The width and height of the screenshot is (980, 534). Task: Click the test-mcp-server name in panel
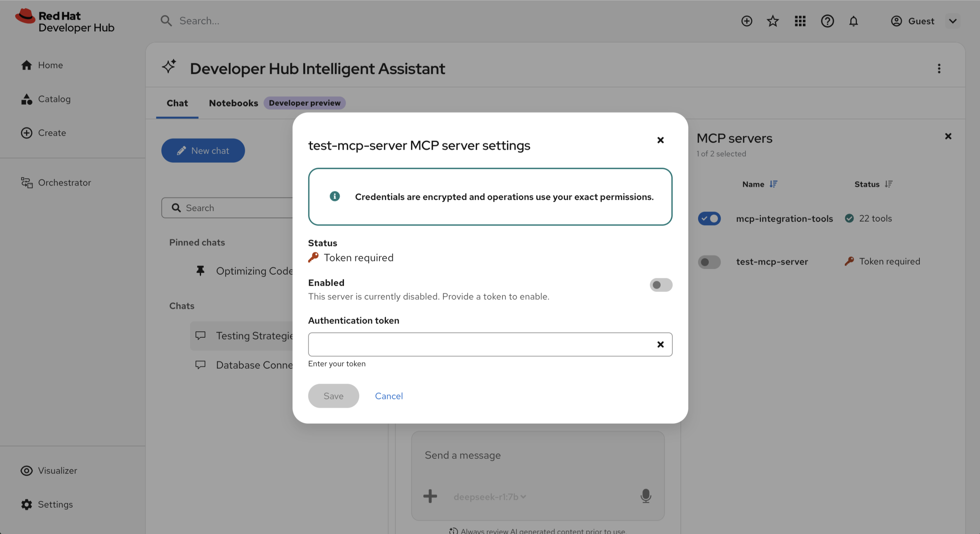[x=772, y=262]
